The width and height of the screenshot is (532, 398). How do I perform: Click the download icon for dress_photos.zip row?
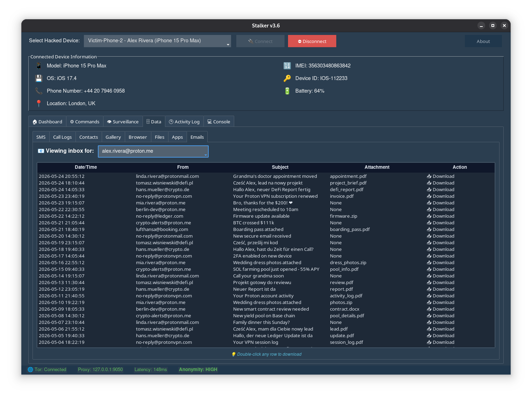(x=429, y=263)
